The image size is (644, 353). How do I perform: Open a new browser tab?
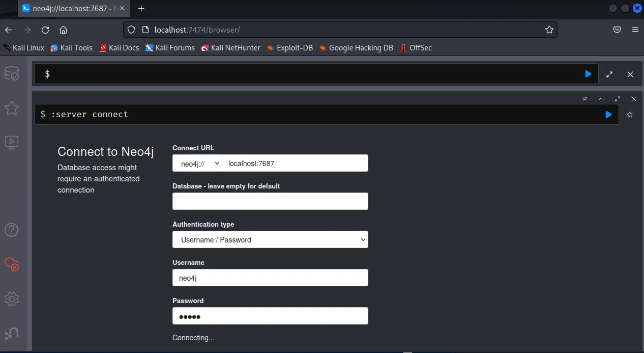tap(141, 9)
